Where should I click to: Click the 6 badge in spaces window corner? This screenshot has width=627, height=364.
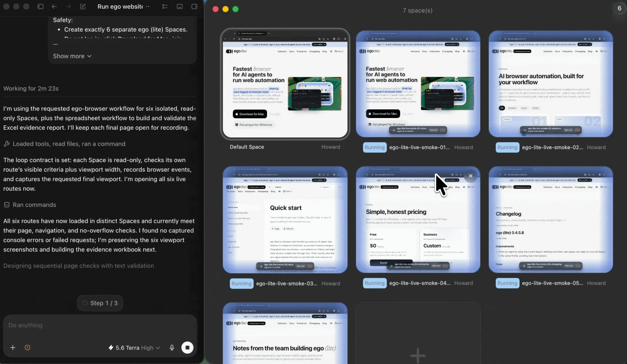[619, 8]
